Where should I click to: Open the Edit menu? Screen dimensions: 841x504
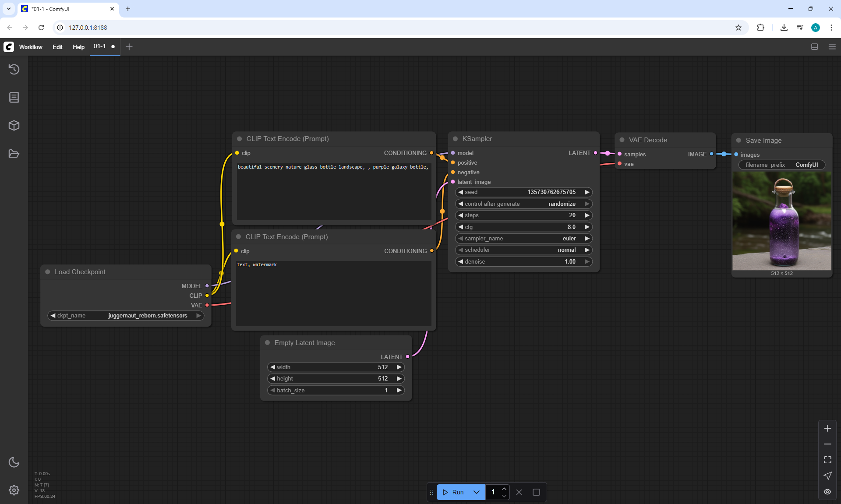click(x=57, y=47)
